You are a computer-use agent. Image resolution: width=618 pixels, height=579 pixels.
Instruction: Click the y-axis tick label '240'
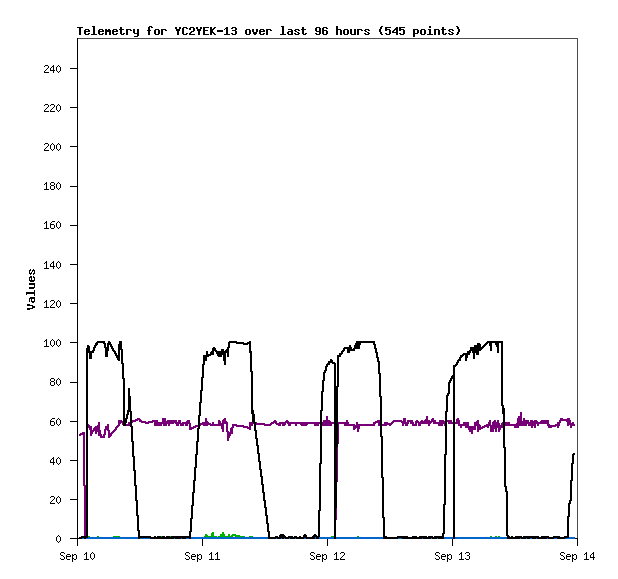pyautogui.click(x=52, y=69)
